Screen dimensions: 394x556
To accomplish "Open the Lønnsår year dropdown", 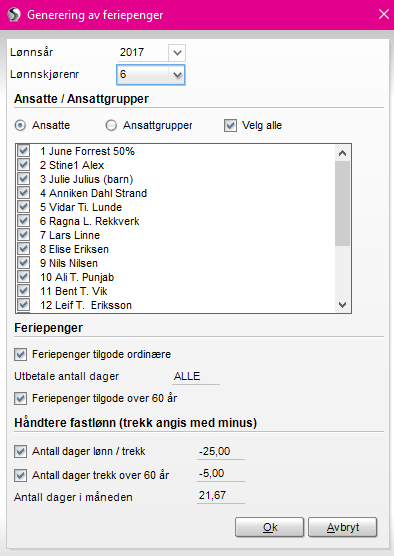I will pyautogui.click(x=177, y=53).
